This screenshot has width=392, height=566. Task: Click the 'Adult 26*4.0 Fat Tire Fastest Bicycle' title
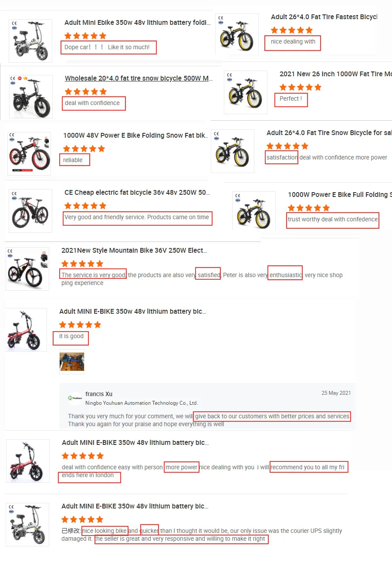tap(324, 17)
